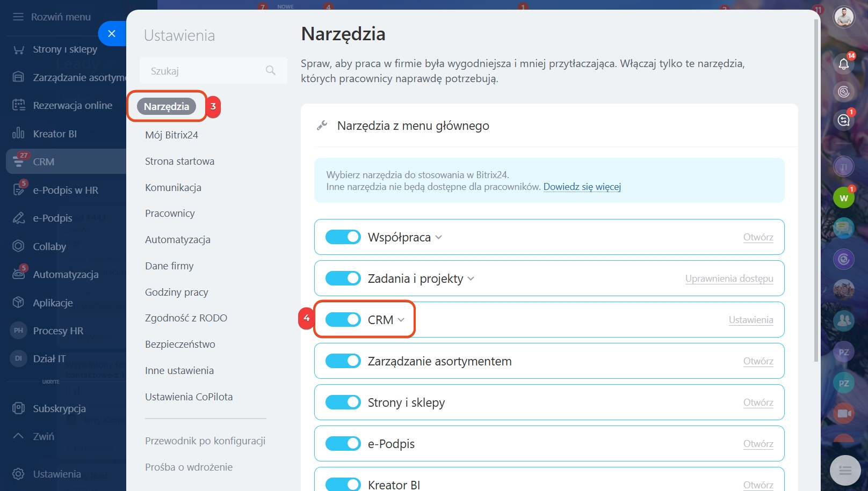Open the user profile avatar
The height and width of the screenshot is (491, 868).
pyautogui.click(x=844, y=17)
